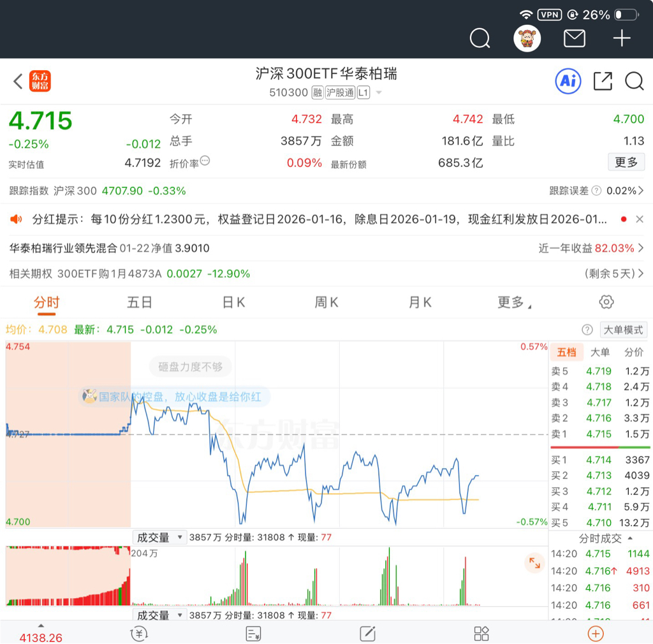
Task: Tap the yen trade icon in bottom bar
Action: click(138, 634)
